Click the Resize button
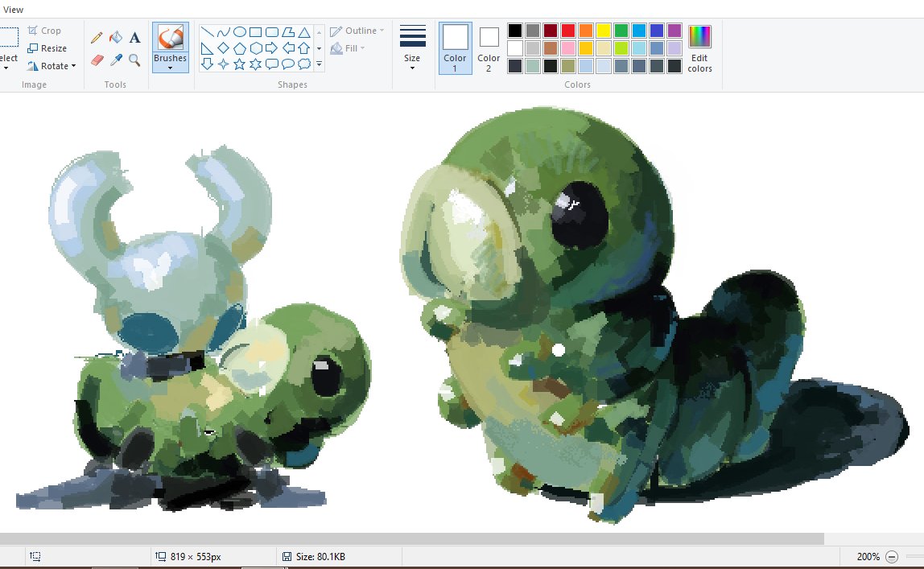The height and width of the screenshot is (569, 924). [47, 48]
